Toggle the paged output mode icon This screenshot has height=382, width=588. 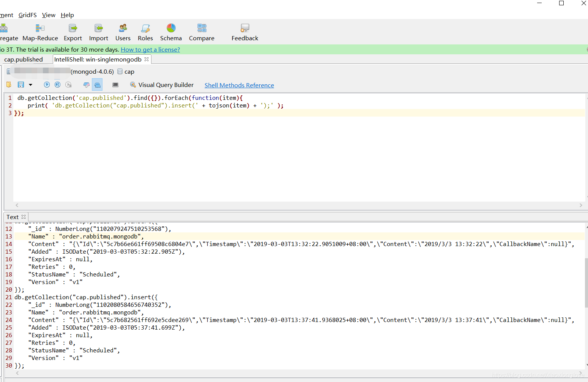[97, 84]
